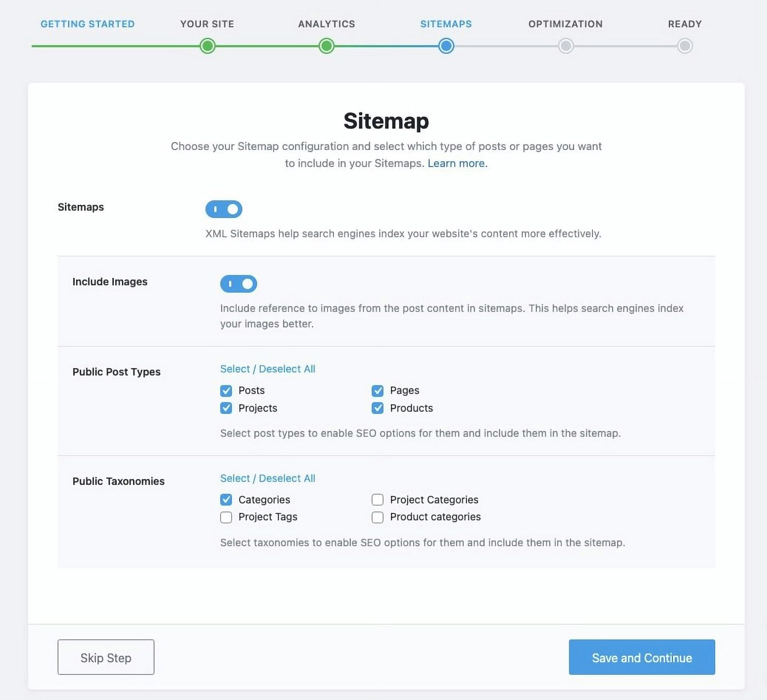Click Select/Deselect All for Public Taxonomies
767x700 pixels.
[x=267, y=478]
